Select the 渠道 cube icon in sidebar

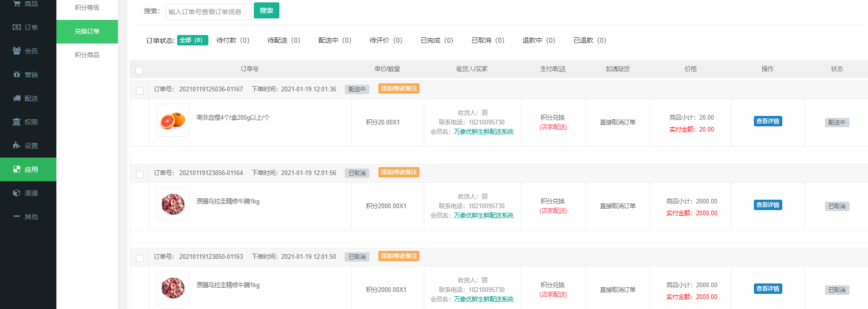point(17,193)
